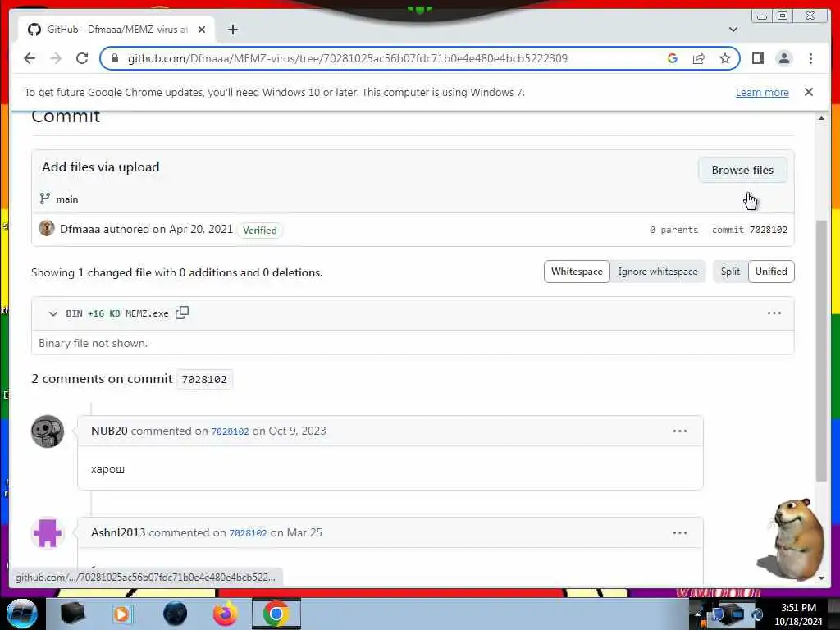Switch to Split diff view
Screen dimensions: 840x630
(x=730, y=272)
